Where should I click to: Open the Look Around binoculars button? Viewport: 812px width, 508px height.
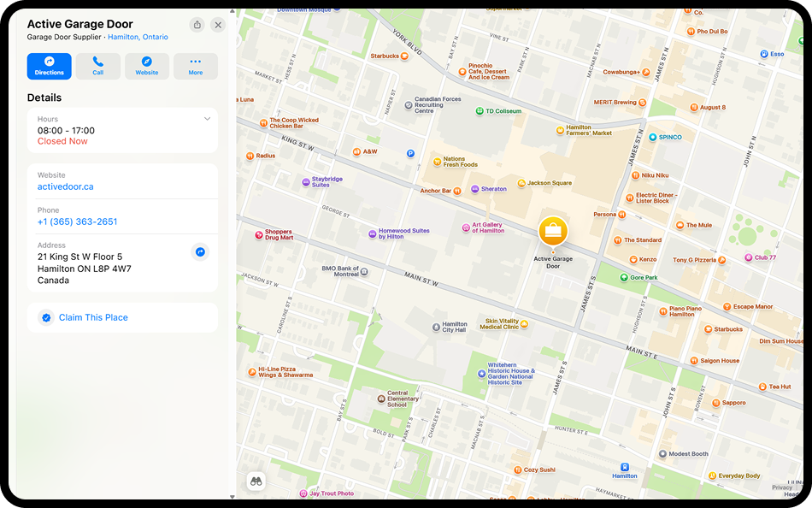(256, 481)
